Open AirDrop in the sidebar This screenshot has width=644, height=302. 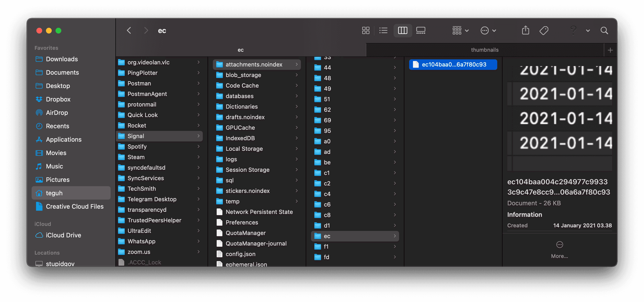click(x=57, y=113)
